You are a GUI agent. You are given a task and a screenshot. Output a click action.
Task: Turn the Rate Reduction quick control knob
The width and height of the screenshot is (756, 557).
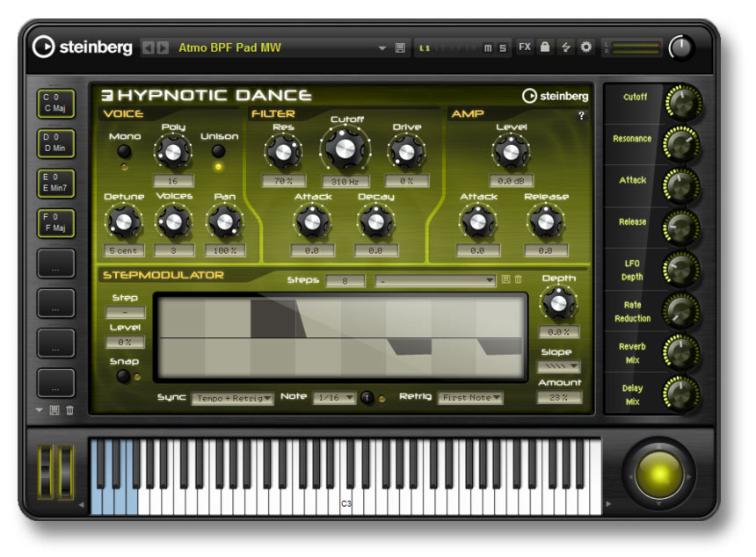tap(682, 311)
